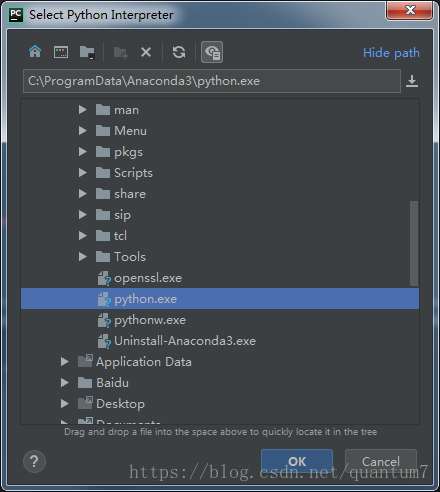Image resolution: width=440 pixels, height=492 pixels.
Task: Select the Baidu folder label
Action: pos(112,383)
